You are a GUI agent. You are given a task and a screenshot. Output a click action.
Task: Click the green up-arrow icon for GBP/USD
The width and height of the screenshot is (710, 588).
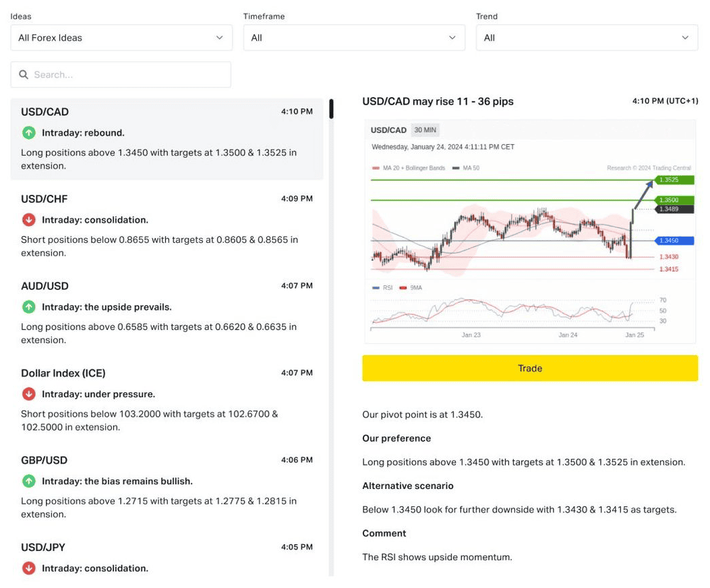pyautogui.click(x=29, y=481)
